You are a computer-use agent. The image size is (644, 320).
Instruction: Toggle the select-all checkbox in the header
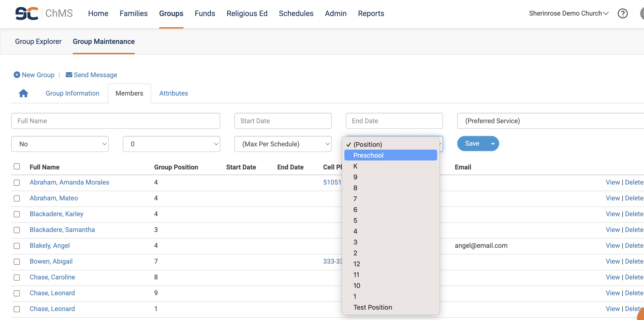coord(17,167)
